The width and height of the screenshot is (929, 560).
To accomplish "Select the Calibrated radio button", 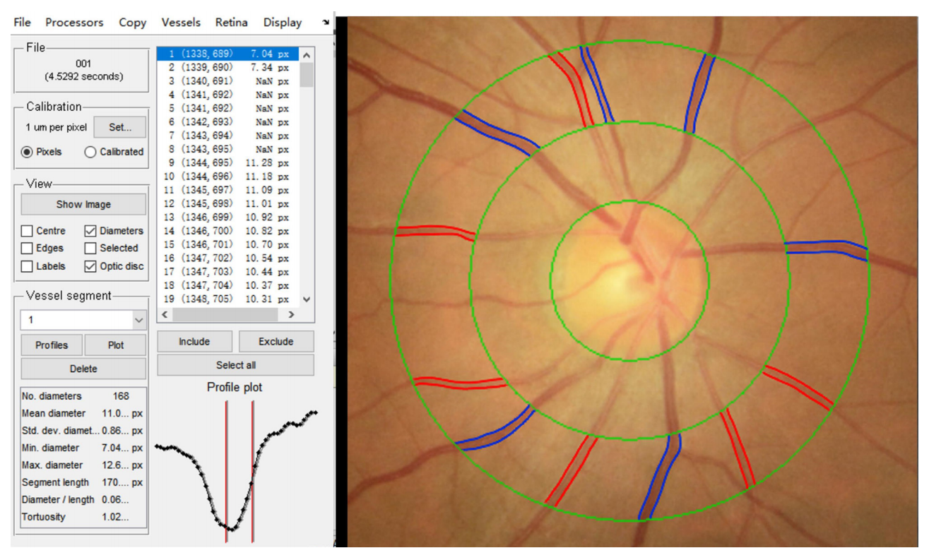I will pos(90,152).
